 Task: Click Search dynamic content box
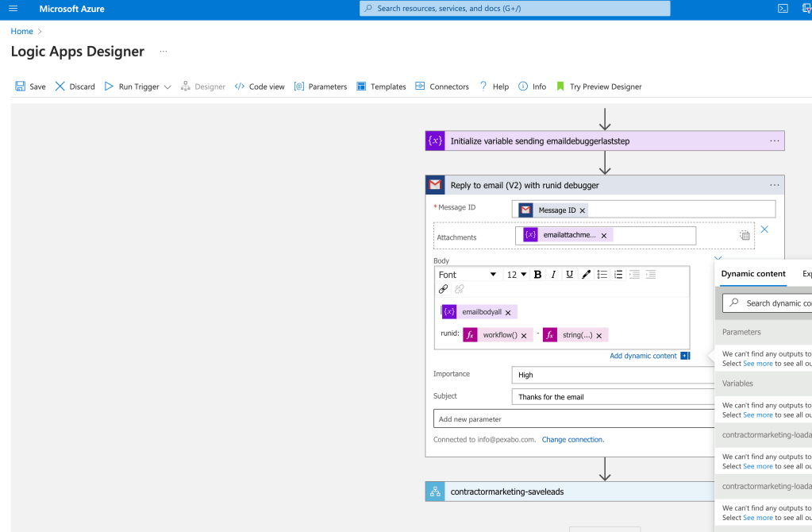tap(768, 303)
